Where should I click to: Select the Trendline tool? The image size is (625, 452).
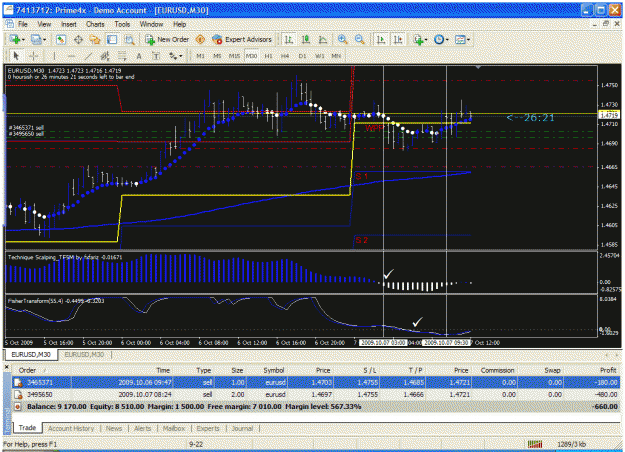88,56
